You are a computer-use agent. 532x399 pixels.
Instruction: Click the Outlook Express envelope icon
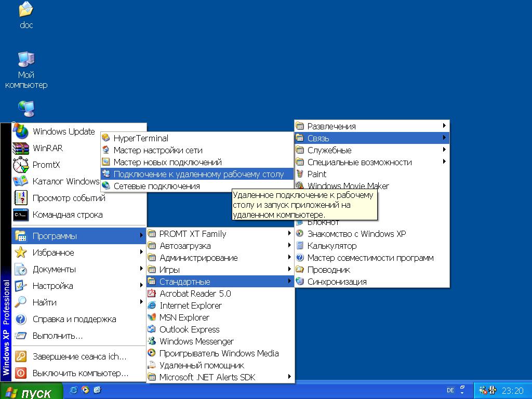click(152, 329)
